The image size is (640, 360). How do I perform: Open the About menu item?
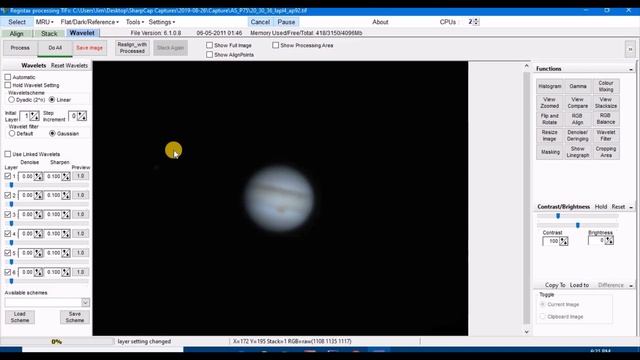coord(380,22)
